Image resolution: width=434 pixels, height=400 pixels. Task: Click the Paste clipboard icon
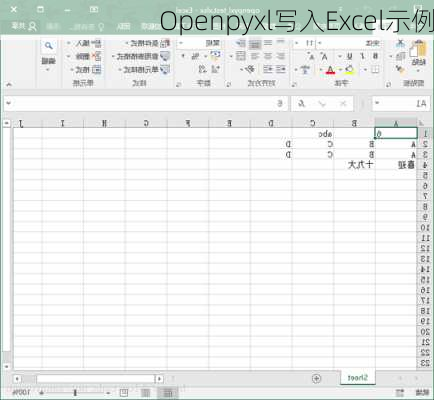point(418,50)
